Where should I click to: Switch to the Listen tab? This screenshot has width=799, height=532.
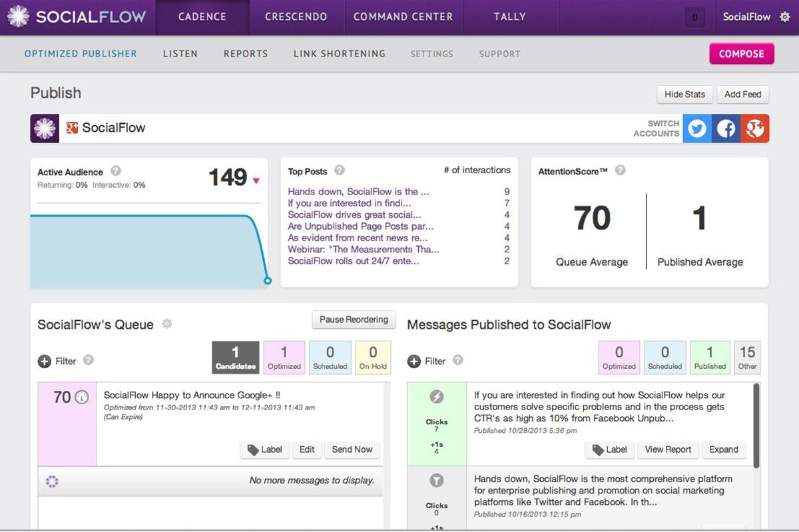180,53
